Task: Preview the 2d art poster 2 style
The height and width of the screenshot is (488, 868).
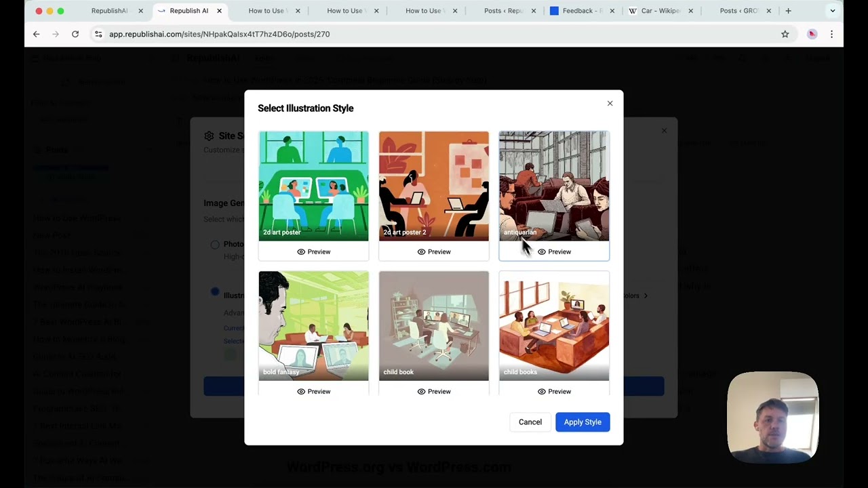Action: click(434, 251)
